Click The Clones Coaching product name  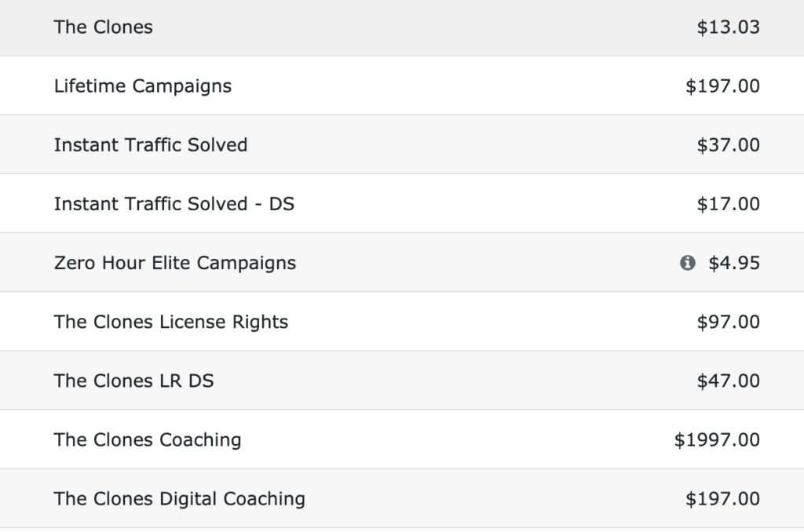148,439
